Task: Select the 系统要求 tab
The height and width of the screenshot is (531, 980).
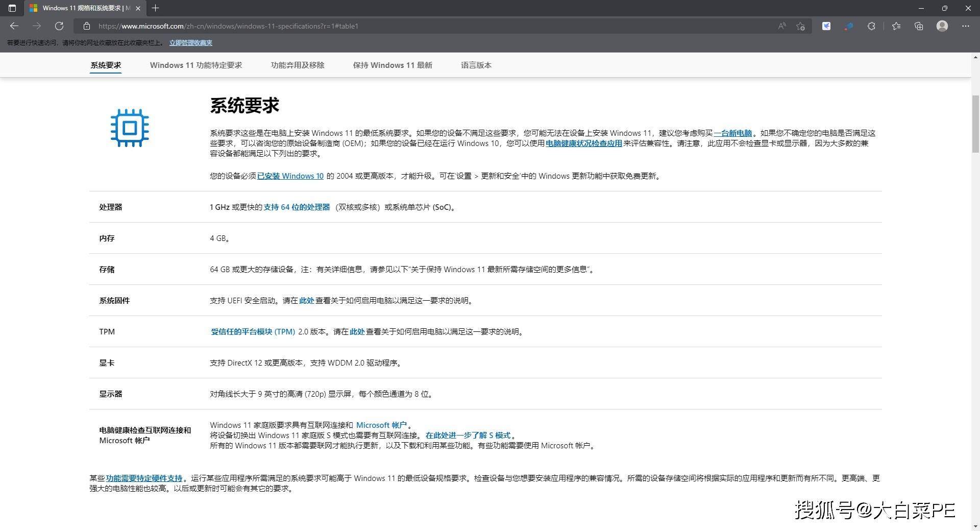Action: pos(106,65)
